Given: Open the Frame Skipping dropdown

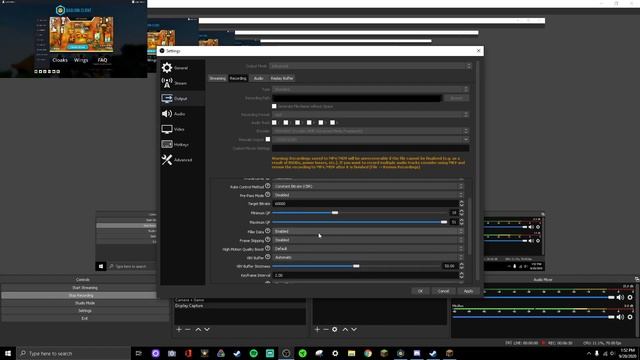Looking at the screenshot, I should coord(368,240).
